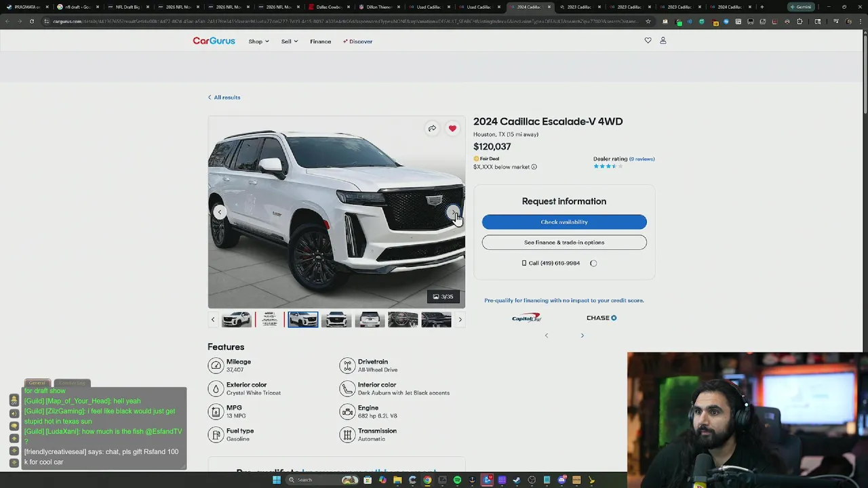The height and width of the screenshot is (488, 868).
Task: Next lender arrow under Chase logo
Action: (582, 335)
